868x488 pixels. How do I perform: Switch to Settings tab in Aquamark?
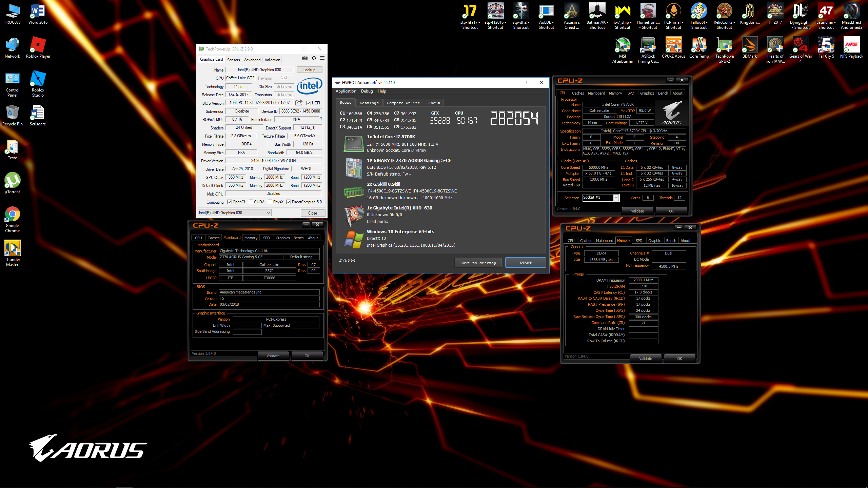point(369,103)
